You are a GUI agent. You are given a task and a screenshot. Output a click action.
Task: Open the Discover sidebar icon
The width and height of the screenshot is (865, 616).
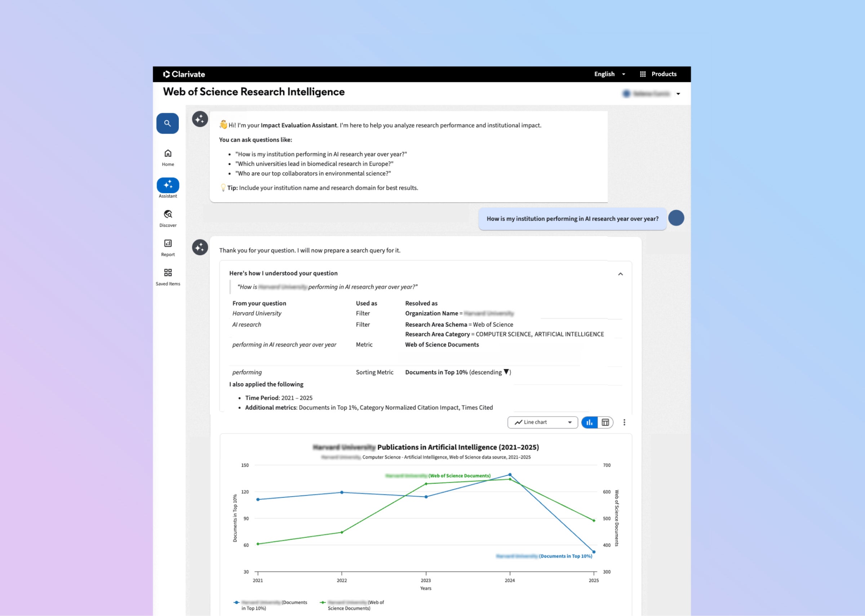coord(168,214)
